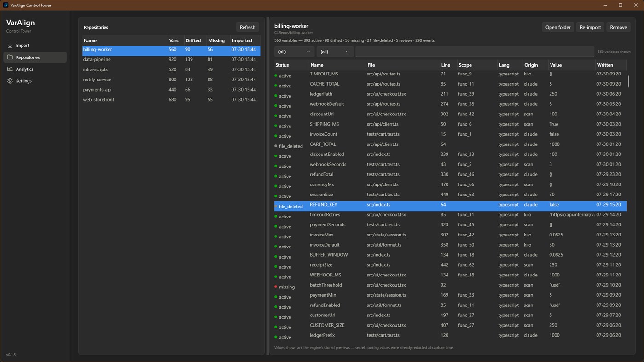Sort variables by File column header
The height and width of the screenshot is (362, 644).
tap(402, 65)
